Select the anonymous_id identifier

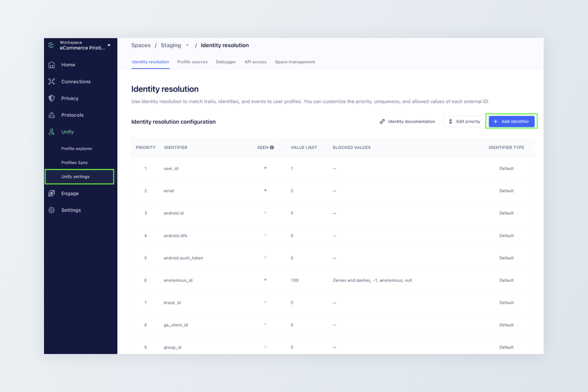178,280
